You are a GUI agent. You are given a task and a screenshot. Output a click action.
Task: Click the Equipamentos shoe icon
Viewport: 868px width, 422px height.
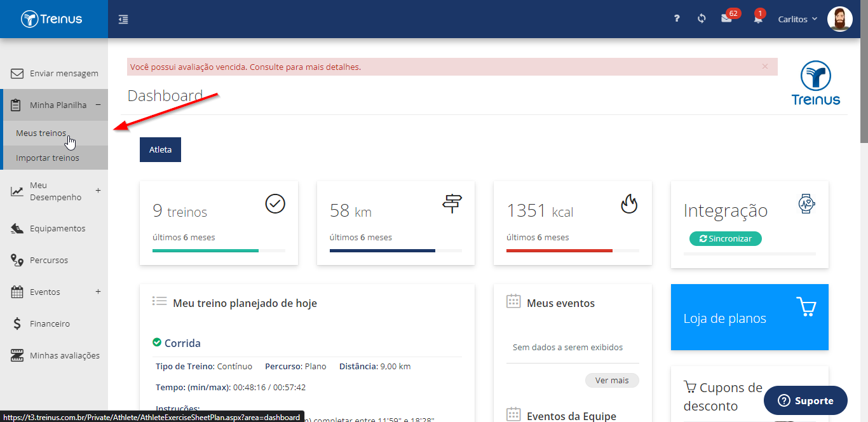(17, 228)
